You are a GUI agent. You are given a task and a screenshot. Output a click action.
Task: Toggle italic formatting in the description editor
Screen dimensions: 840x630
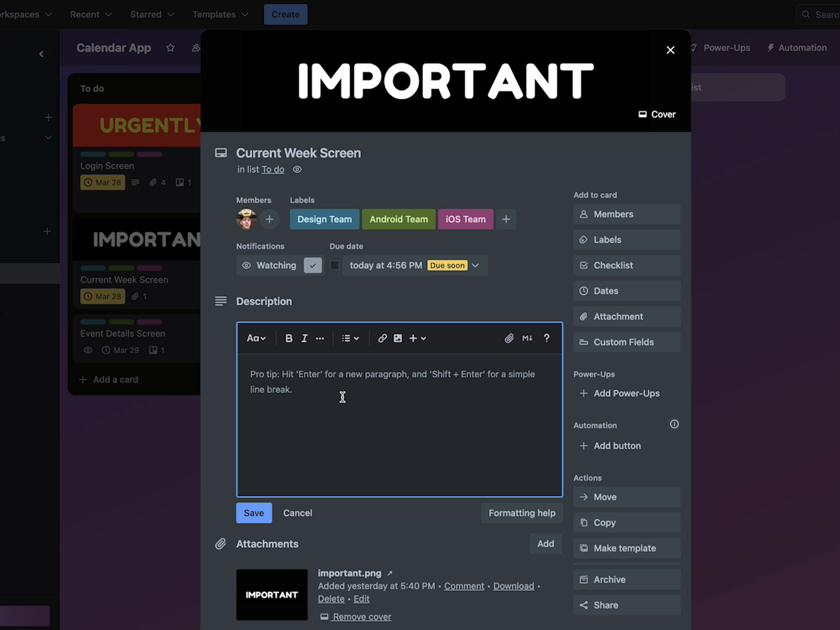[x=304, y=338]
